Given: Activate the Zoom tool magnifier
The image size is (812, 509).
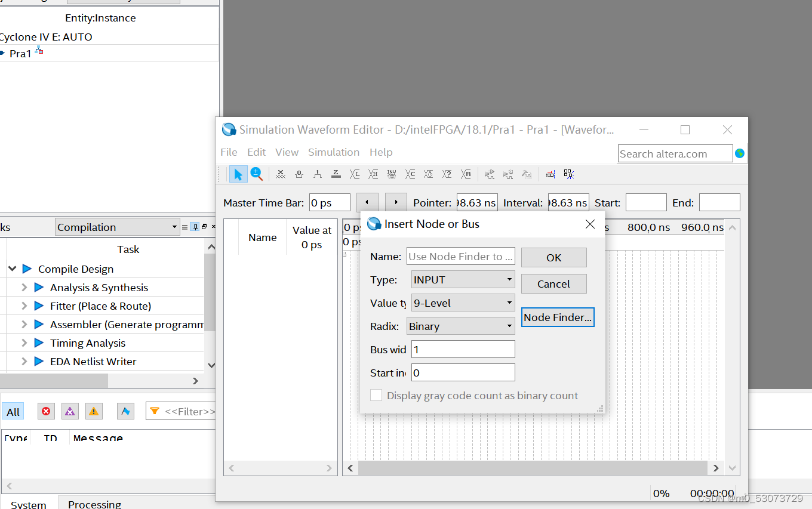Looking at the screenshot, I should [x=257, y=174].
